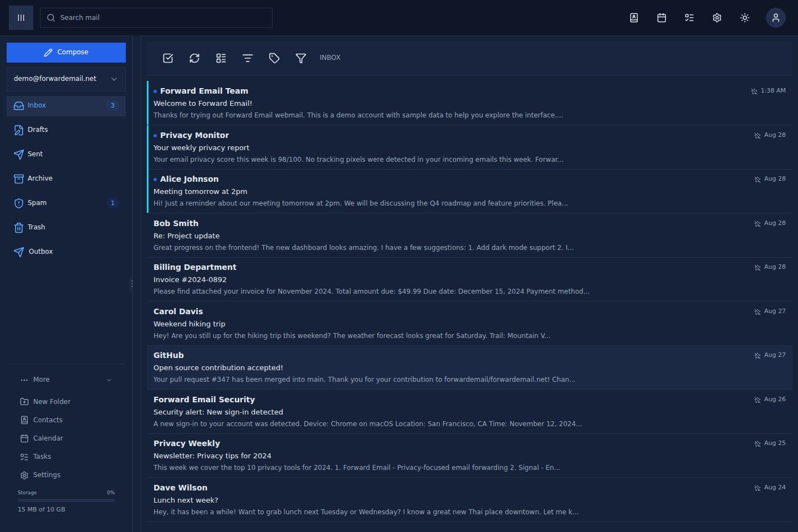Collapse the More section chevron
The height and width of the screenshot is (532, 798).
click(109, 380)
